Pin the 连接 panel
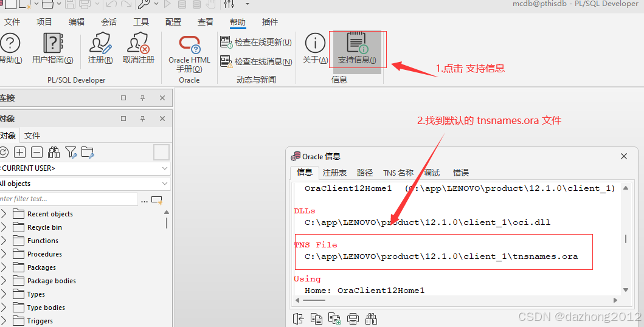 [x=143, y=98]
